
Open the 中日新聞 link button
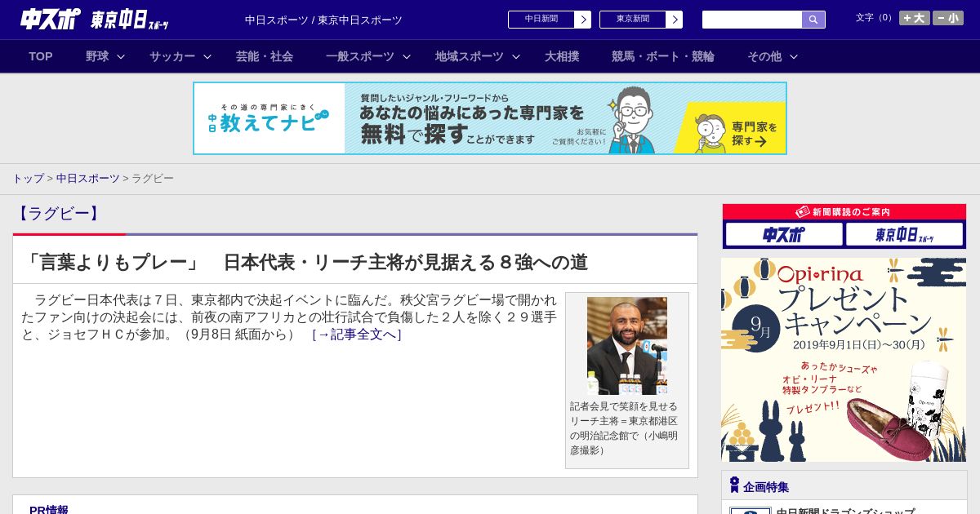[x=541, y=20]
